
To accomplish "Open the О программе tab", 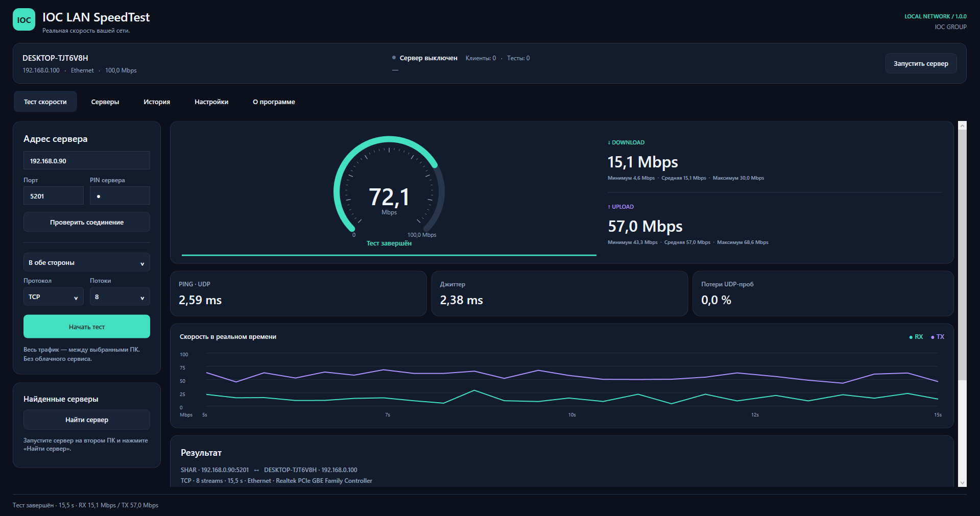I will pyautogui.click(x=274, y=102).
